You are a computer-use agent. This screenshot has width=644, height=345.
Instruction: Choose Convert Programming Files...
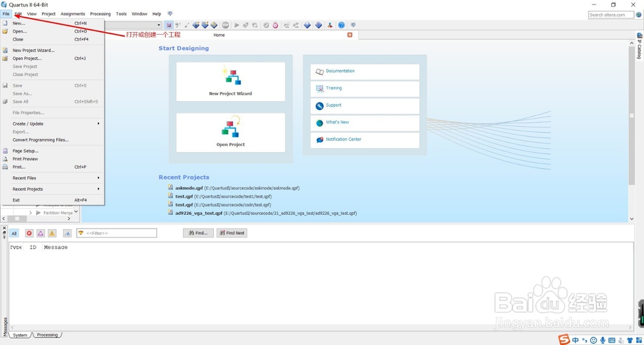53,140
